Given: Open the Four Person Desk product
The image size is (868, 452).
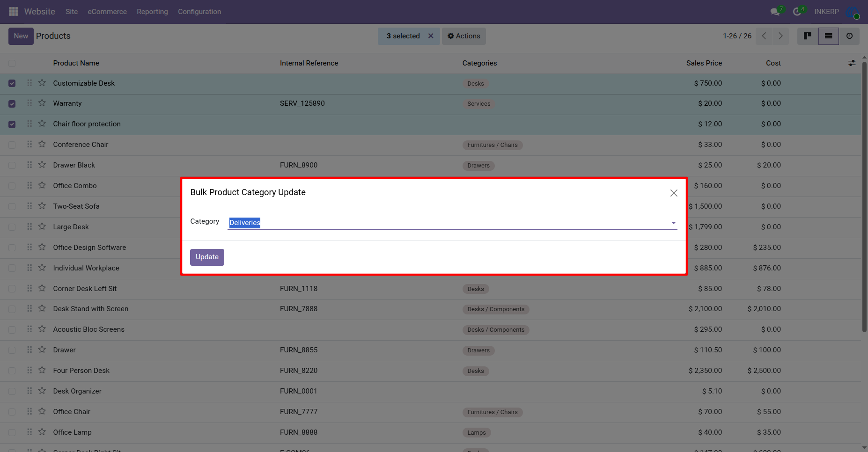Looking at the screenshot, I should 81,371.
